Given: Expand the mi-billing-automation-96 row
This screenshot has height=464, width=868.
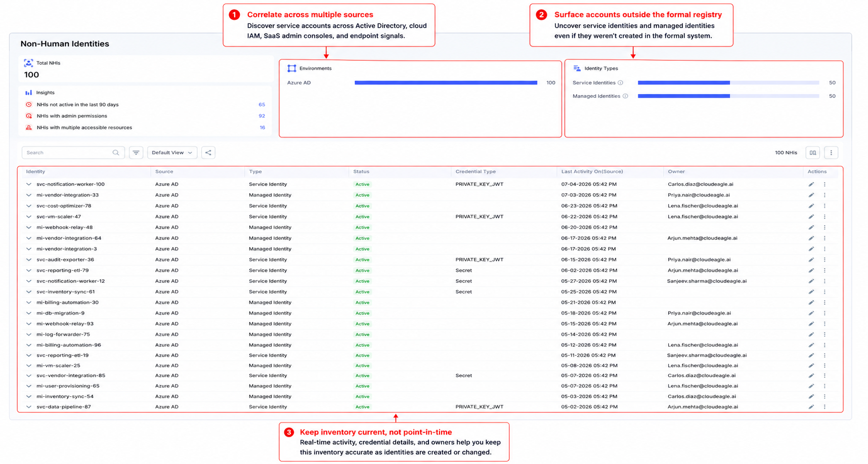Looking at the screenshot, I should 29,345.
